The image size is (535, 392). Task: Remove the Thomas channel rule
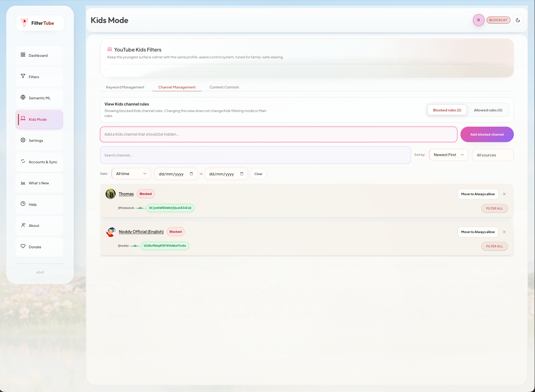point(504,194)
